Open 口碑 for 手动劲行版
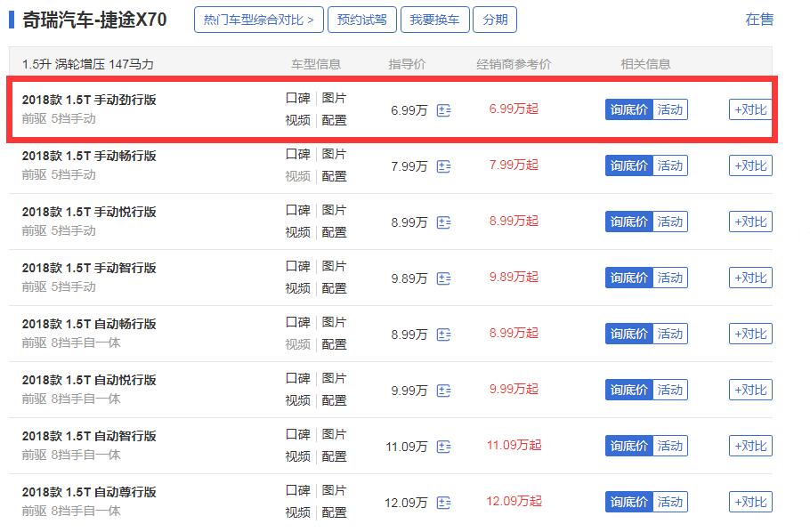 tap(298, 98)
